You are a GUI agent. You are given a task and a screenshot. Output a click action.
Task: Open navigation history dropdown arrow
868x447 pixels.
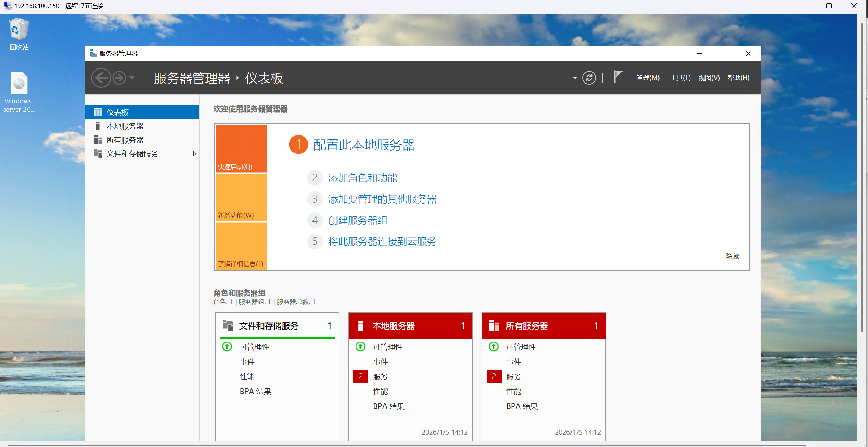tap(132, 78)
